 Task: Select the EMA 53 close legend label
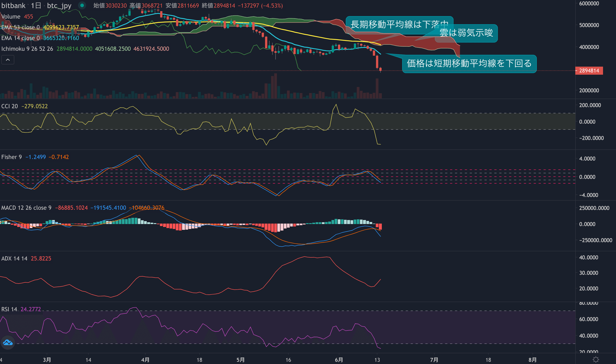coord(20,27)
